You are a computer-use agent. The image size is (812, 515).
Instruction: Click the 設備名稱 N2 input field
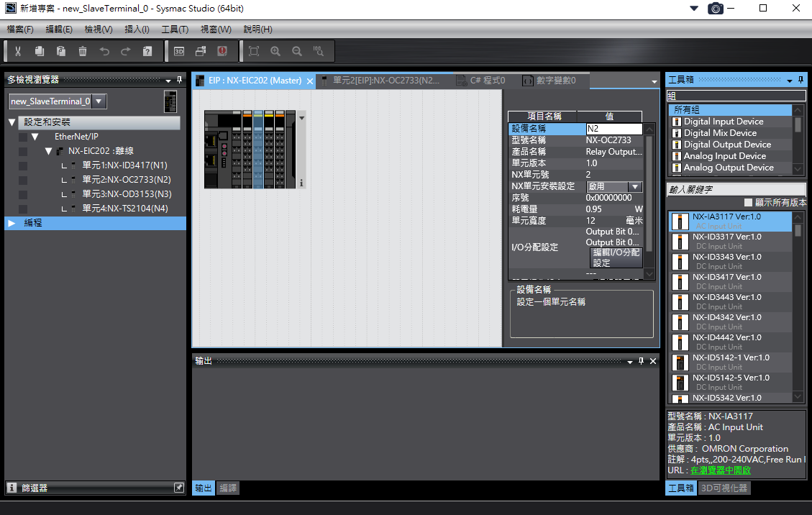(x=614, y=129)
